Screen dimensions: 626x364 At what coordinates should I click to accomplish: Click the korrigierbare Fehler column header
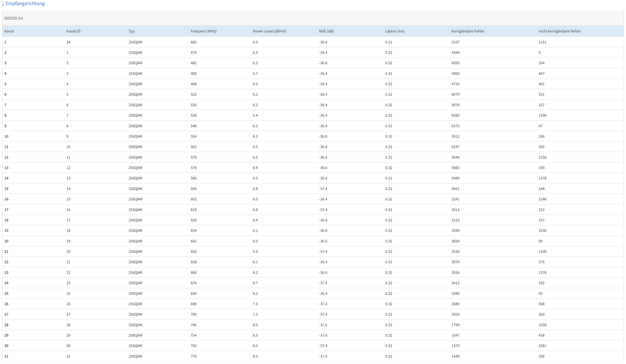coord(468,31)
